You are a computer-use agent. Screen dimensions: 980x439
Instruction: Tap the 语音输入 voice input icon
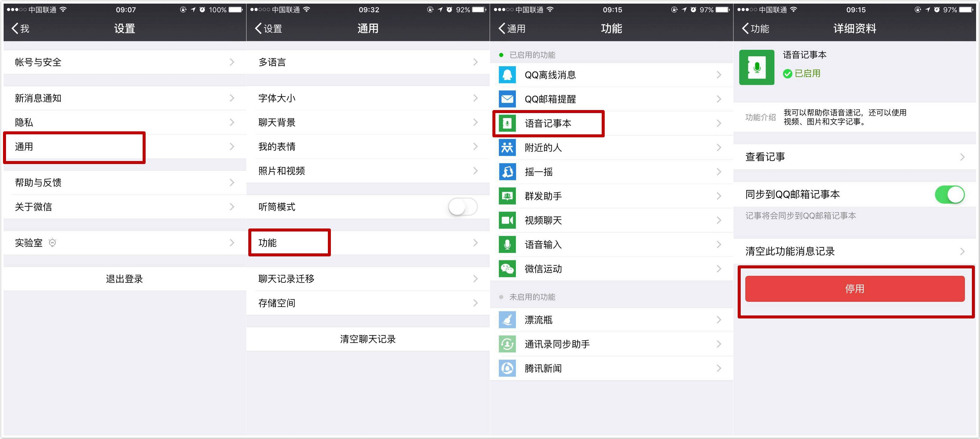[507, 244]
